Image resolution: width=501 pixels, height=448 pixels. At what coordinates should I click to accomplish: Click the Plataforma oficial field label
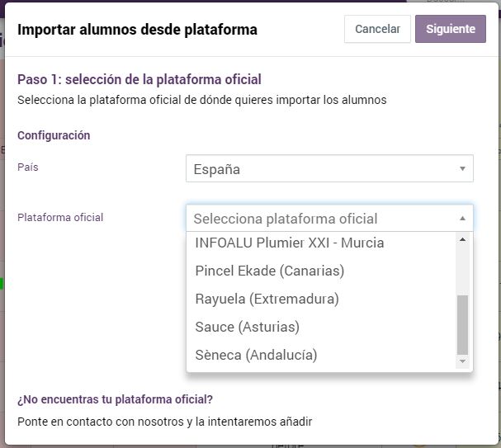point(60,218)
